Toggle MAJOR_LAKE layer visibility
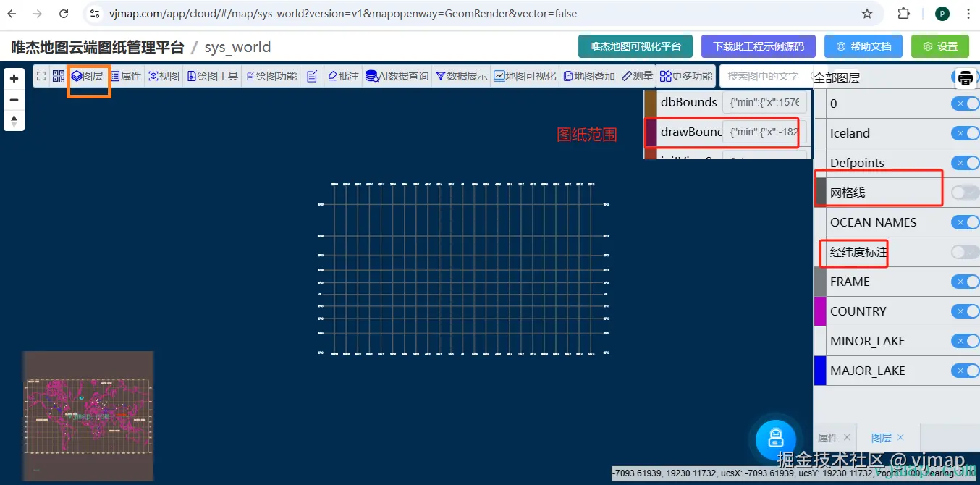 (x=965, y=371)
